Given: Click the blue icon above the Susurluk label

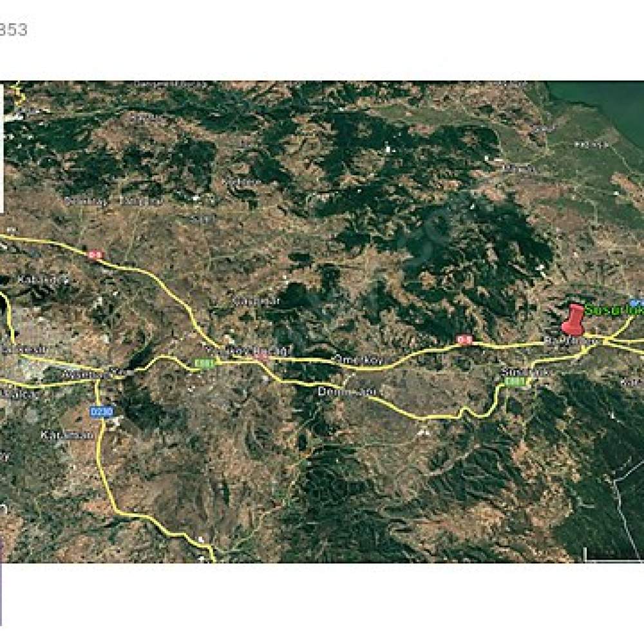Looking at the screenshot, I should (x=638, y=302).
